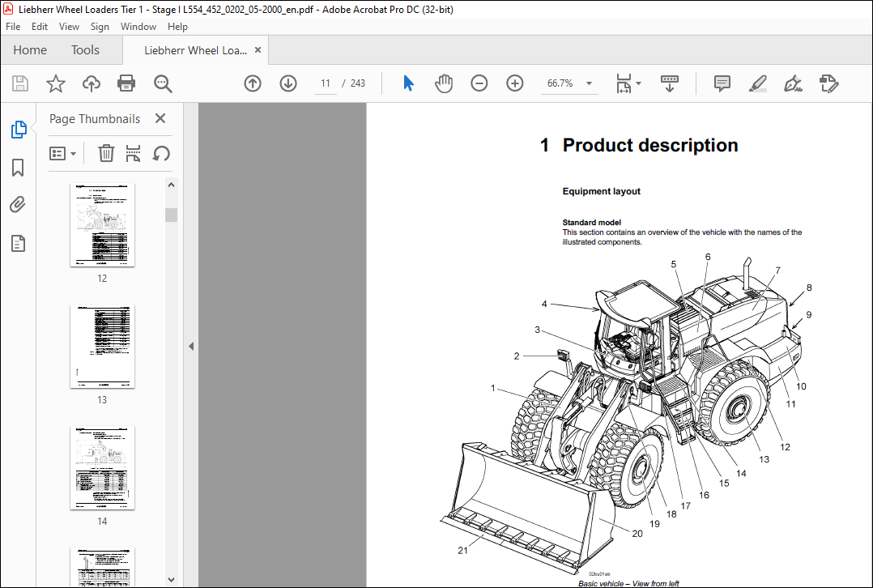Viewport: 873px width, 588px height.
Task: Open Attachments paperclip panel
Action: tap(18, 205)
